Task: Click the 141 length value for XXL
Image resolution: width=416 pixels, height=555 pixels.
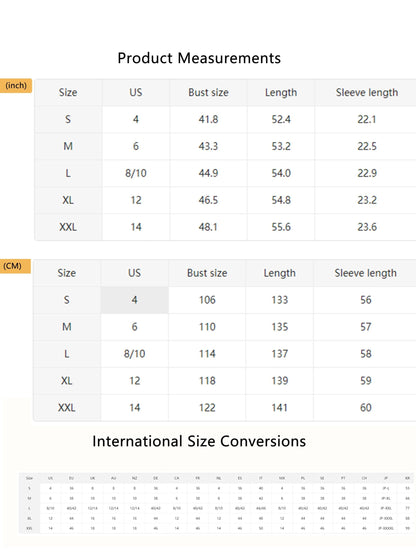Action: (280, 408)
